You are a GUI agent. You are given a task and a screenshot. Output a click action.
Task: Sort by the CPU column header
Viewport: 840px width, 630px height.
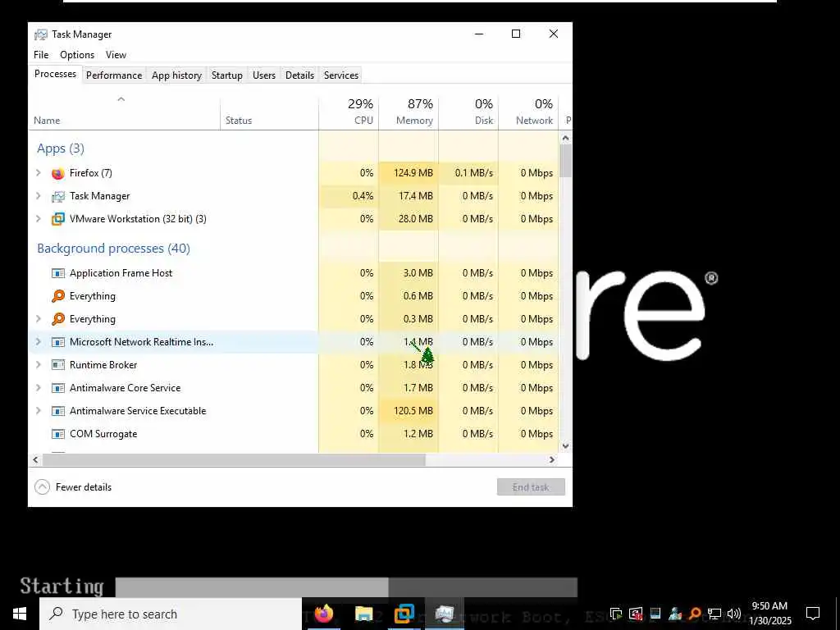349,112
